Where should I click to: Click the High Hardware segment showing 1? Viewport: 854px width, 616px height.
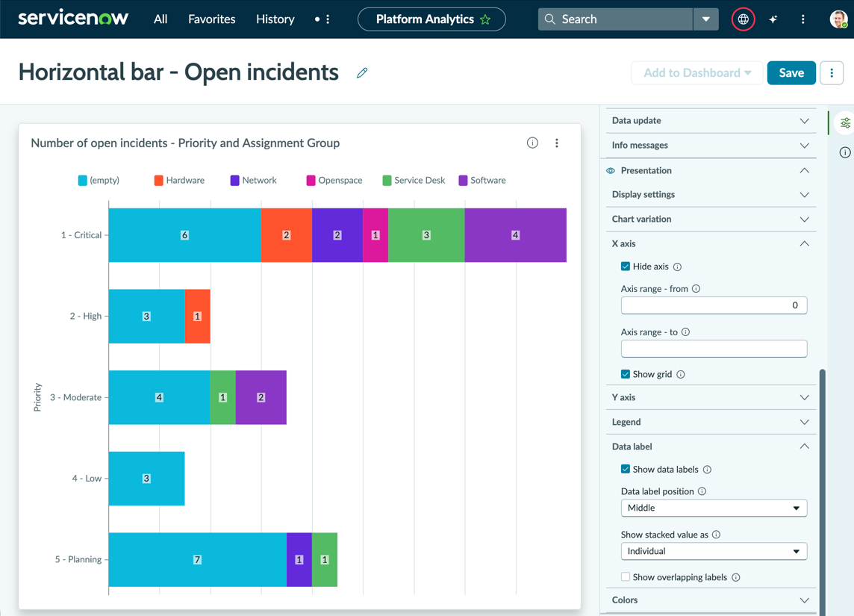pyautogui.click(x=197, y=317)
